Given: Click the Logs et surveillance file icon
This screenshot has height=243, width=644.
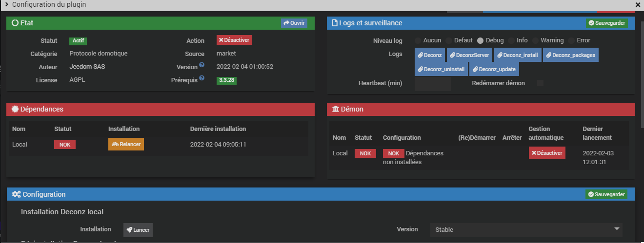Looking at the screenshot, I should [335, 23].
